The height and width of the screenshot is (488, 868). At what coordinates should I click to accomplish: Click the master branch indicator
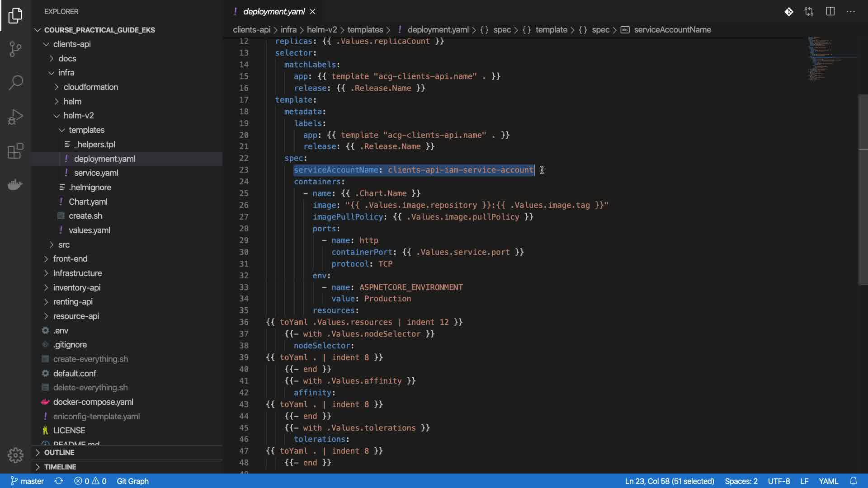(x=27, y=481)
